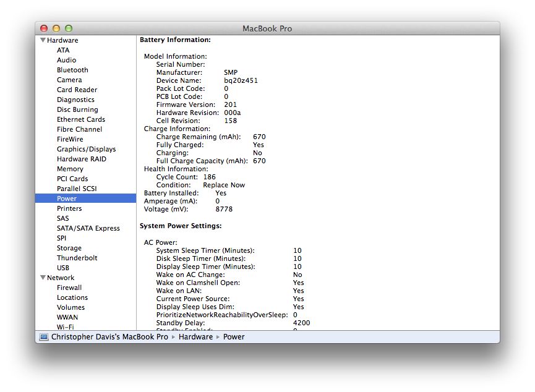Viewport: 535px width, 392px height.
Task: Open Storage information
Action: (69, 248)
